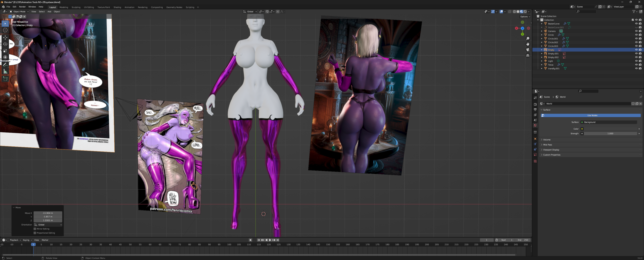
Task: Open the View Layer properties tab
Action: point(535,115)
